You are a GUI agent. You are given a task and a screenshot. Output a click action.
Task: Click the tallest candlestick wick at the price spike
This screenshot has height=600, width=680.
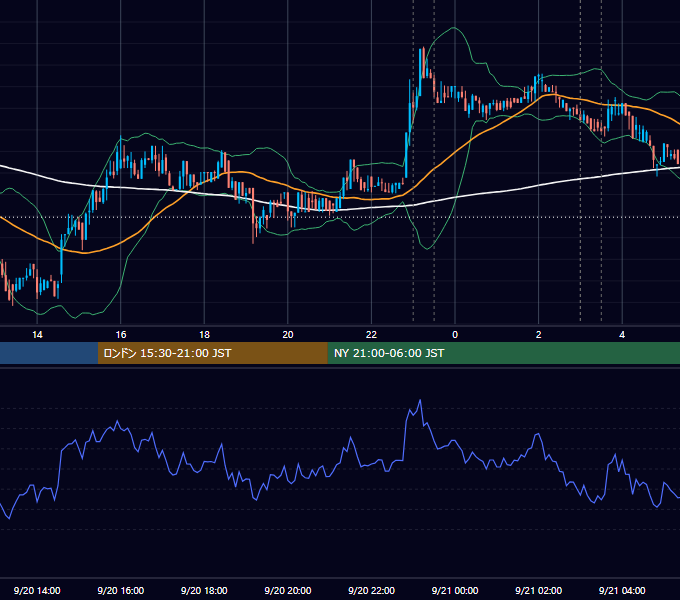tap(423, 63)
